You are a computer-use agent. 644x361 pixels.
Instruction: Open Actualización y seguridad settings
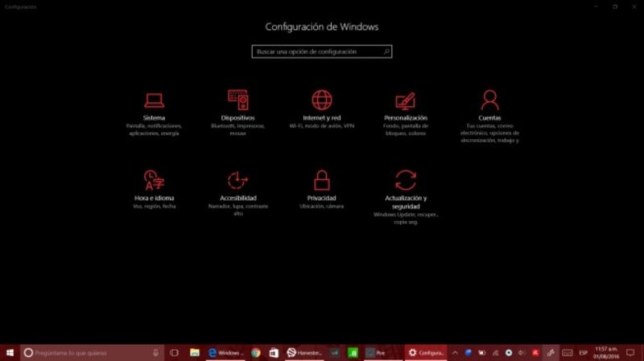pyautogui.click(x=406, y=180)
